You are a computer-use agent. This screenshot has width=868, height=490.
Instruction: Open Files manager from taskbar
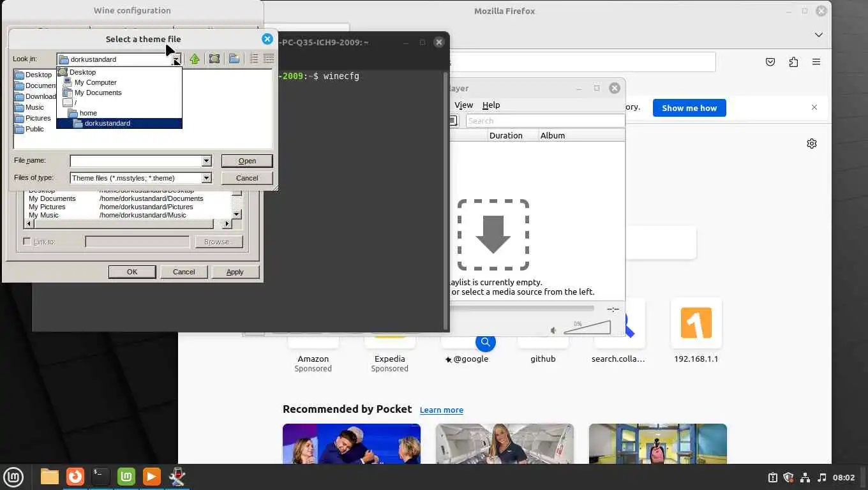(x=50, y=477)
